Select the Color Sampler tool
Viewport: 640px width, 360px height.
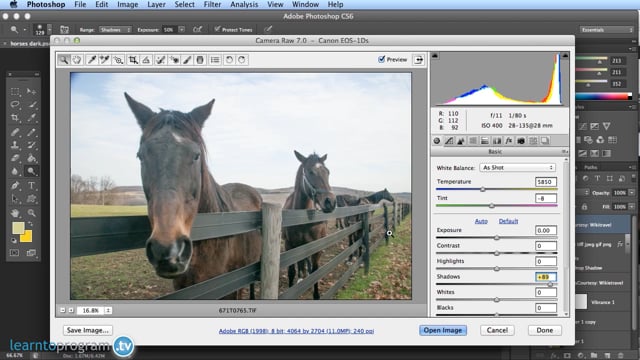pyautogui.click(x=104, y=60)
